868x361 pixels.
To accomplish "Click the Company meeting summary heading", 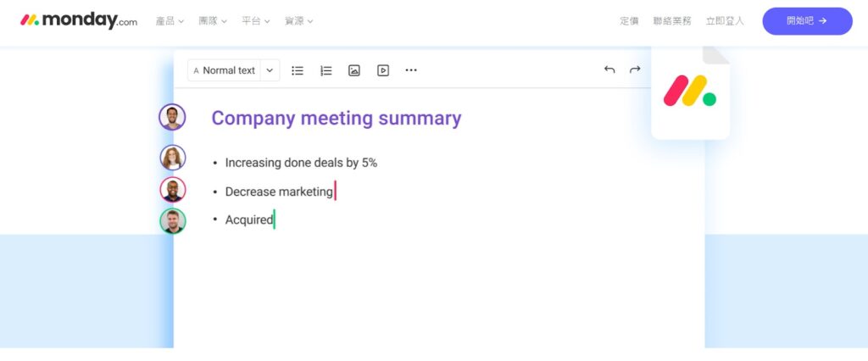I will tap(336, 118).
